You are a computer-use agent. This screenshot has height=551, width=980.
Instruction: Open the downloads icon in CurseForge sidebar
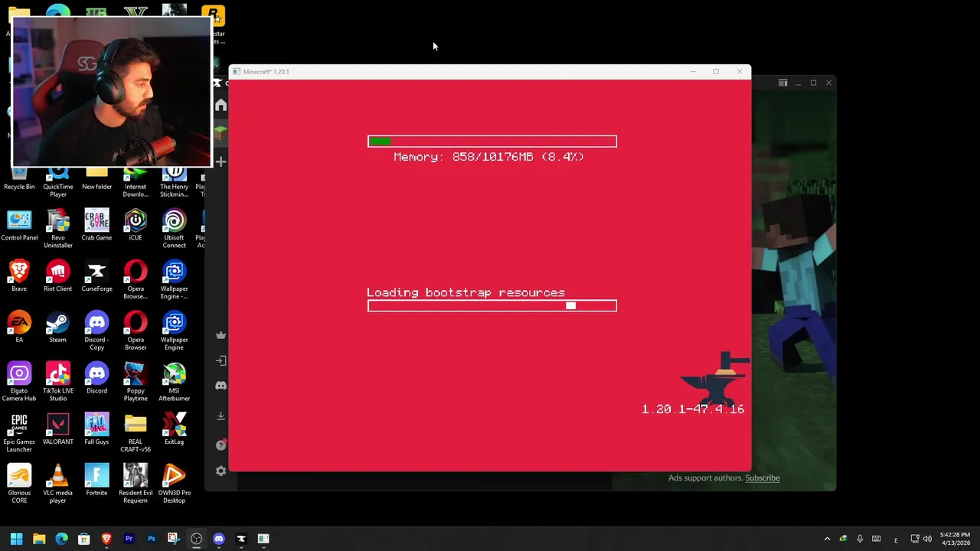tap(220, 416)
